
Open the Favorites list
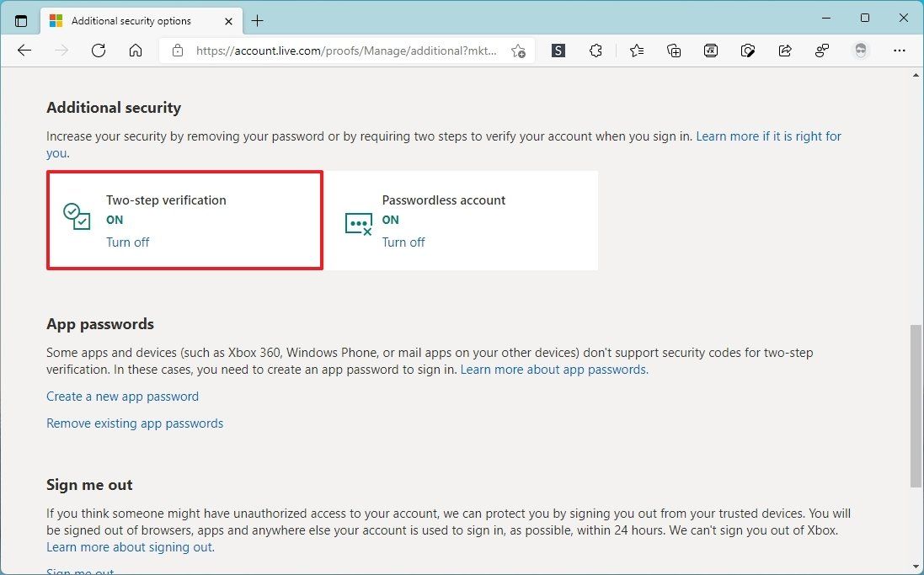[636, 51]
